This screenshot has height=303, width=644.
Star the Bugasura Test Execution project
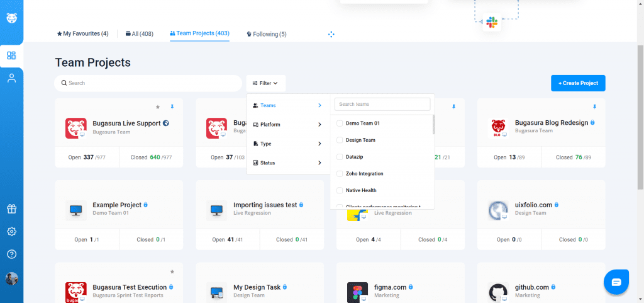click(172, 272)
